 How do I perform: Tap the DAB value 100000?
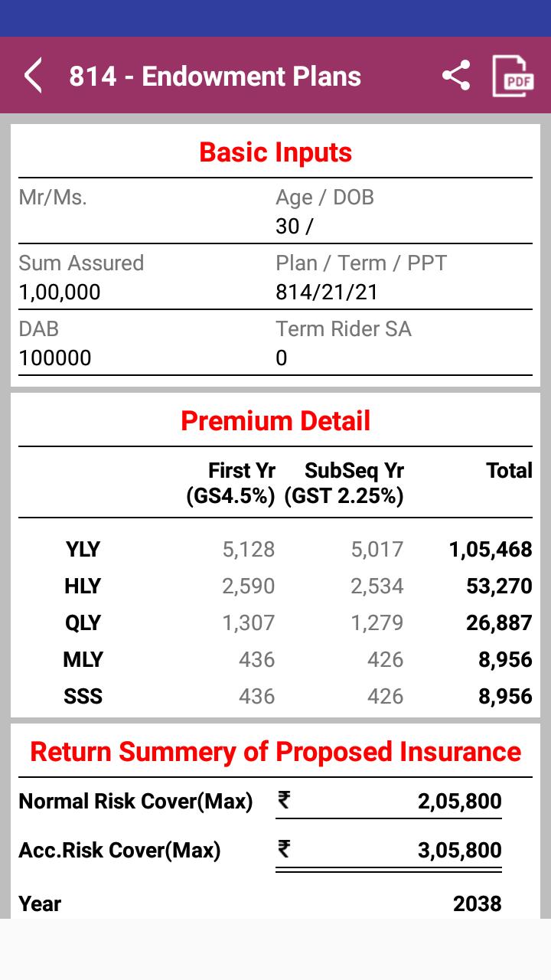tap(55, 358)
